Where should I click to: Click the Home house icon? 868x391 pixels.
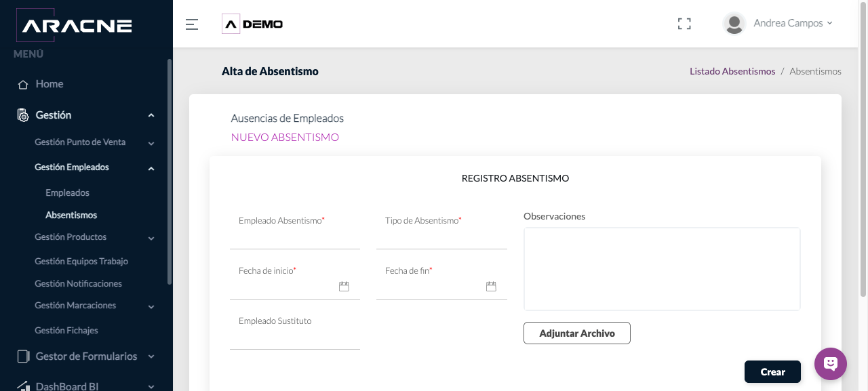coord(23,85)
